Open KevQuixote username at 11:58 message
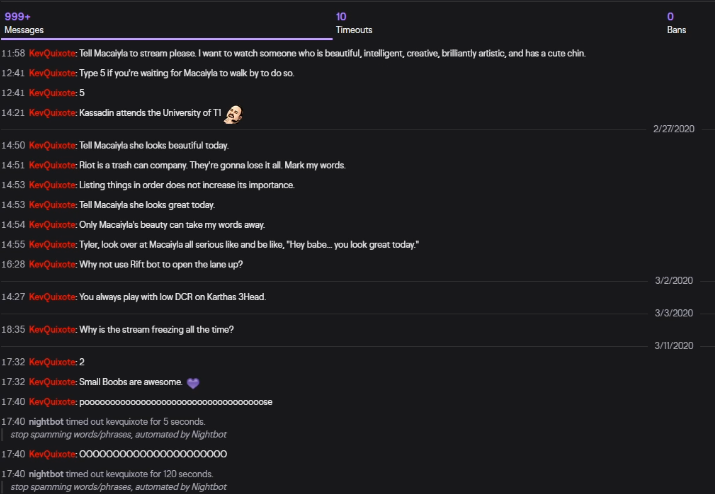715x494 pixels. [x=52, y=53]
